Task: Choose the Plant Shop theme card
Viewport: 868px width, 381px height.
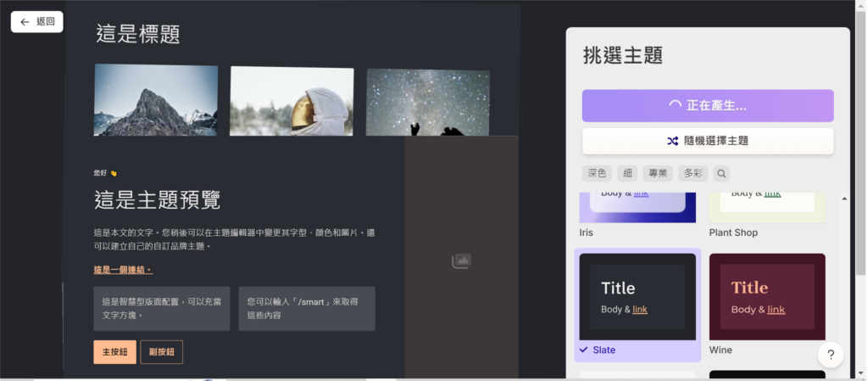Action: [x=766, y=207]
